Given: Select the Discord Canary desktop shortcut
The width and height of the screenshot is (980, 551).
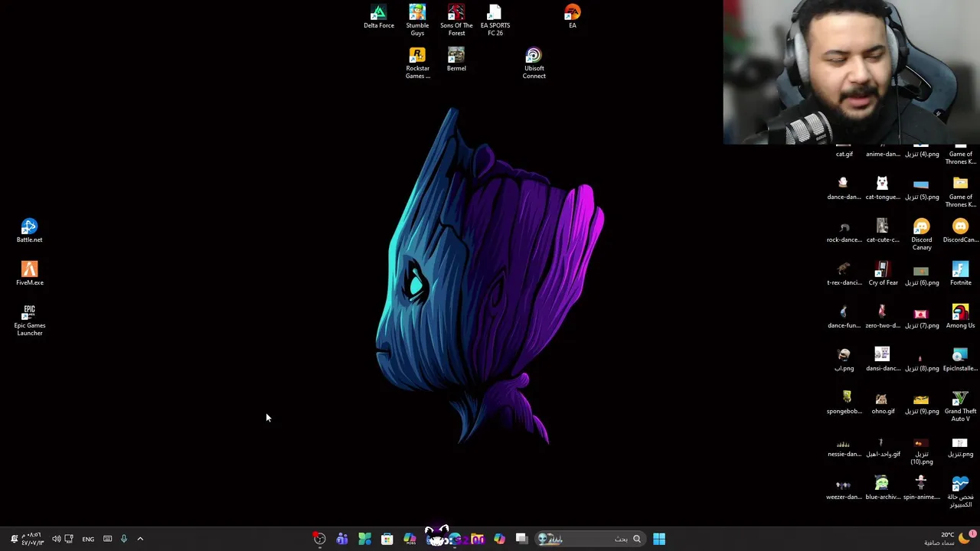Looking at the screenshot, I should pos(921,235).
